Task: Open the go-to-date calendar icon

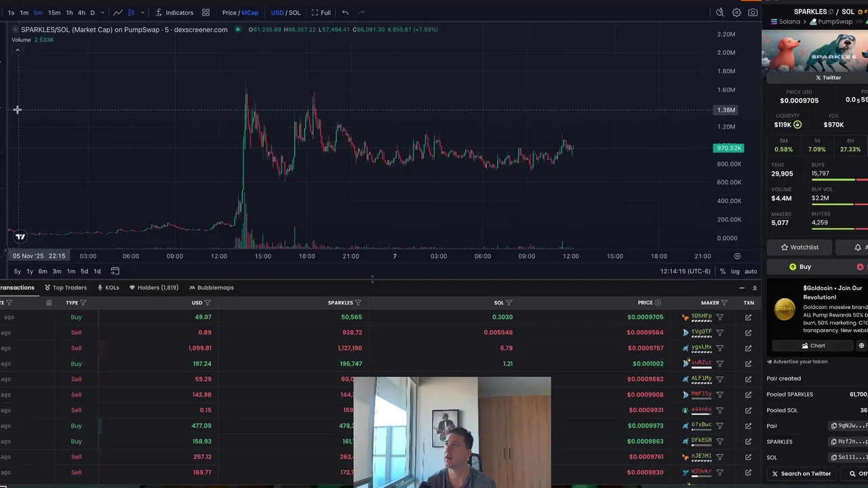Action: pos(115,271)
